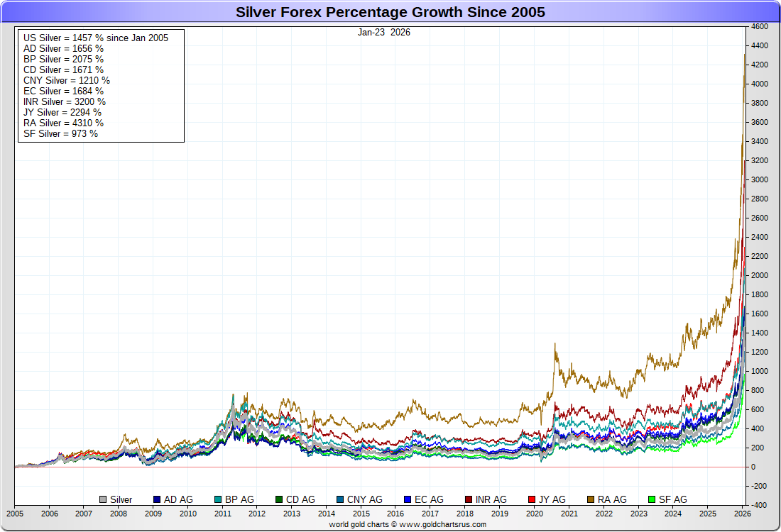Click the 'BP Silver = 2075 %' line
Image resolution: width=781 pixels, height=532 pixels.
pos(63,59)
